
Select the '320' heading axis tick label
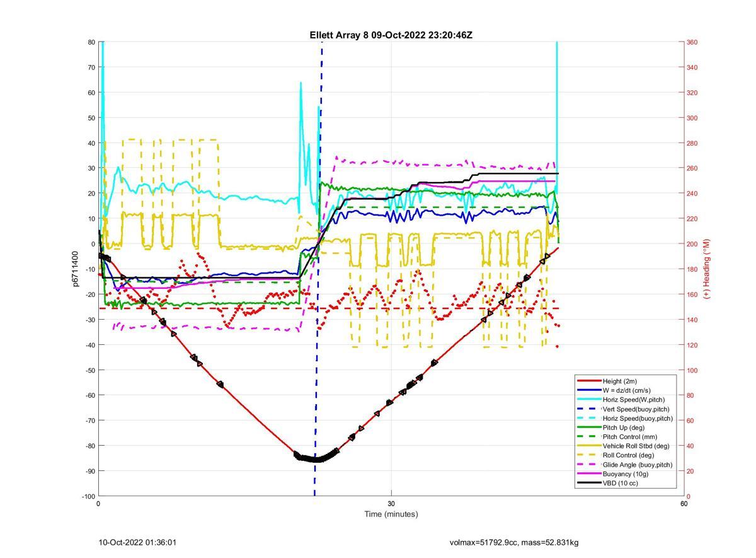pos(692,93)
